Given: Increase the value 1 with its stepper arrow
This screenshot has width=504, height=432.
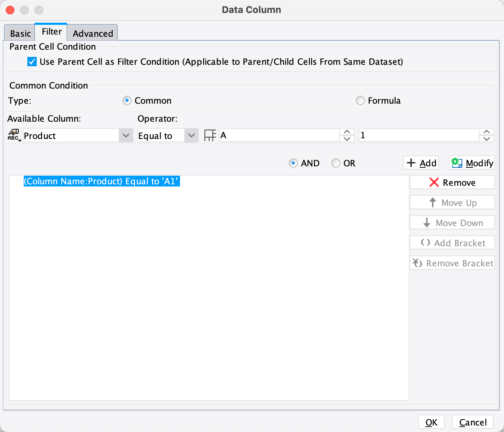Looking at the screenshot, I should [487, 132].
